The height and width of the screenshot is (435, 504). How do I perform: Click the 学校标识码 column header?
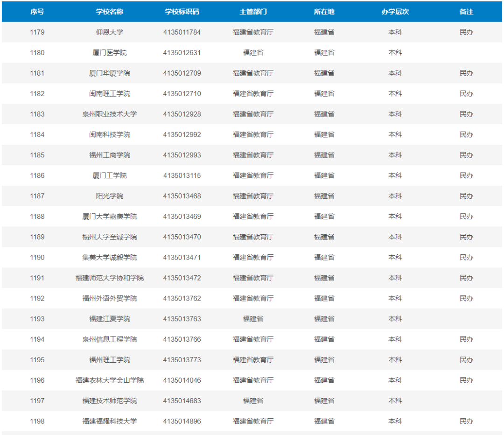tap(181, 12)
